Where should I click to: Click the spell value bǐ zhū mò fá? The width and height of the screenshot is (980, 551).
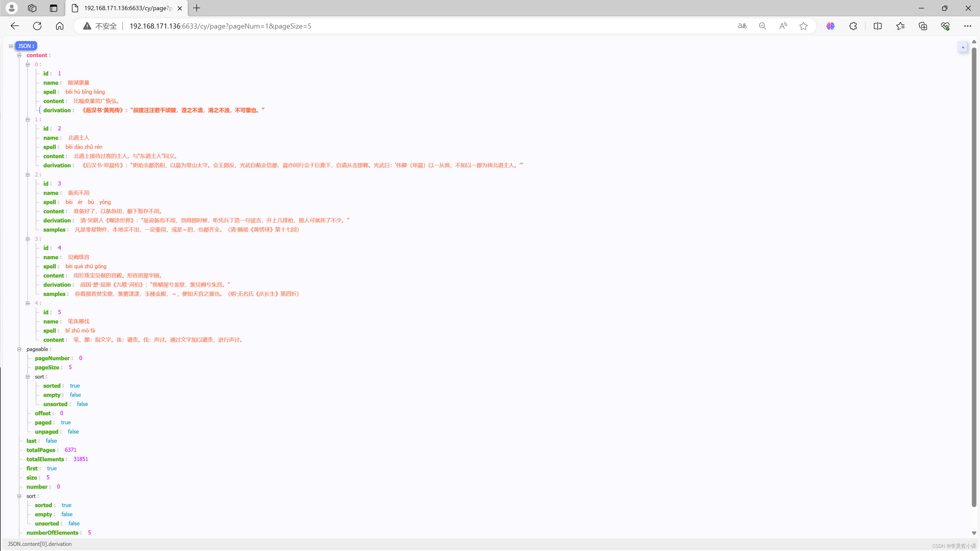80,331
